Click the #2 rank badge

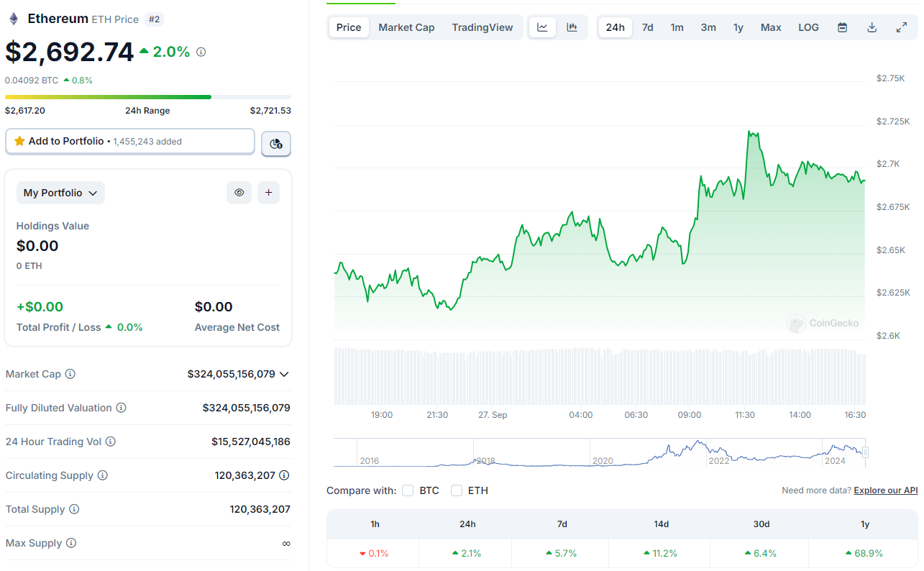click(154, 19)
